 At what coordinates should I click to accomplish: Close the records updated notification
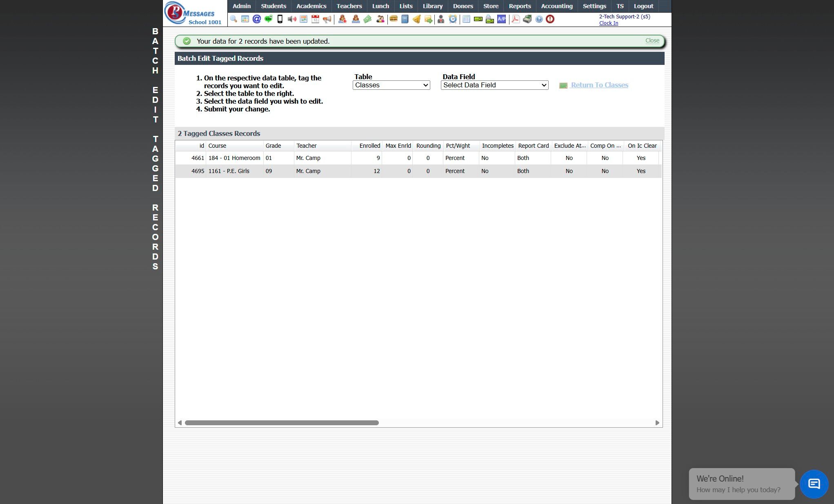[x=652, y=41]
